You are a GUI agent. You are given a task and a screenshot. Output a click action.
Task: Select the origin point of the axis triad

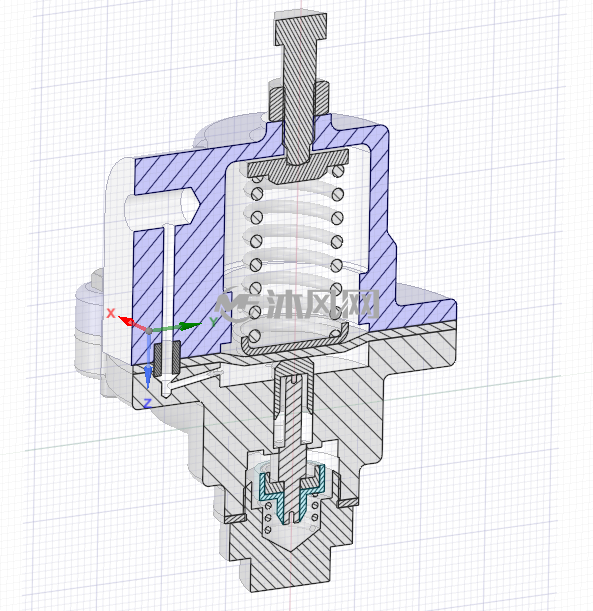pyautogui.click(x=148, y=331)
